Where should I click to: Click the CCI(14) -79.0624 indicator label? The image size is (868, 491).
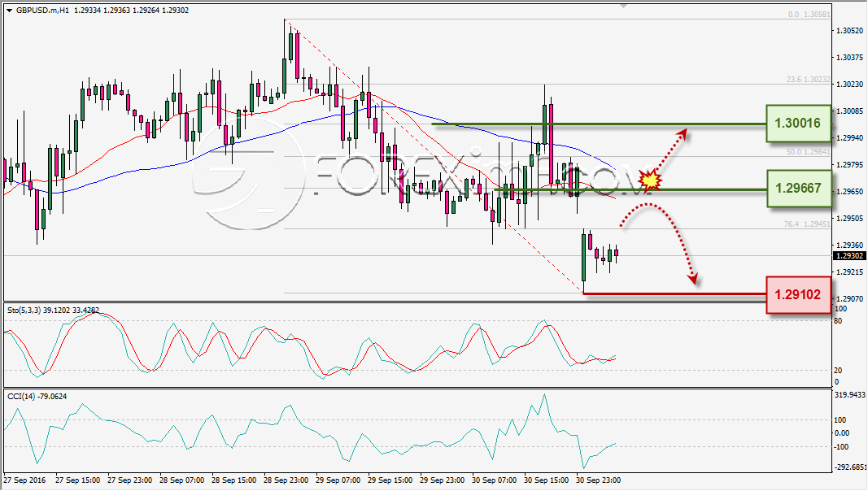[37, 397]
